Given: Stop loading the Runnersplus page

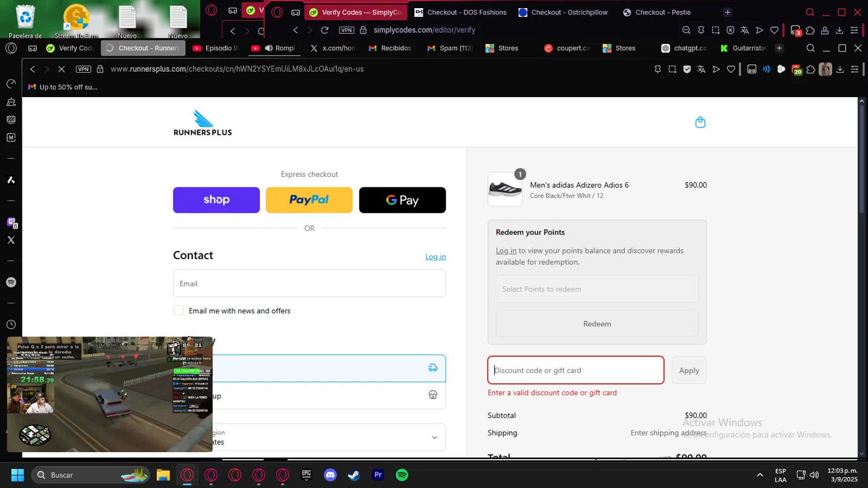Looking at the screenshot, I should (x=61, y=69).
